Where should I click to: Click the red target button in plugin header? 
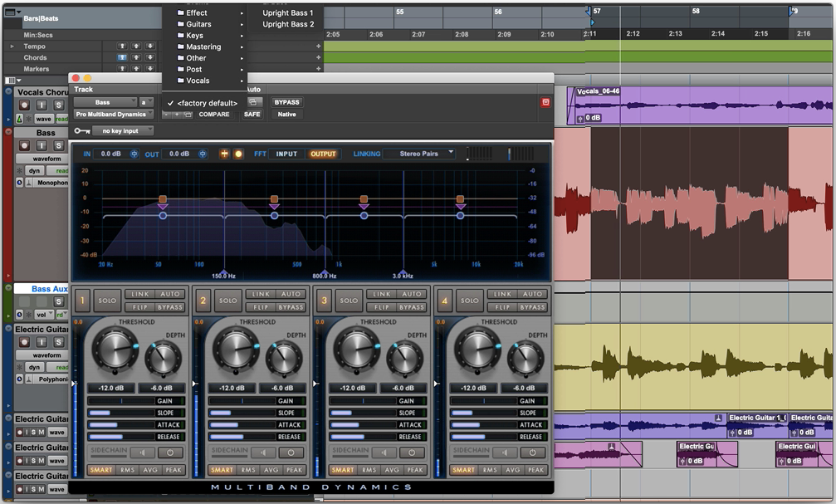coord(545,102)
